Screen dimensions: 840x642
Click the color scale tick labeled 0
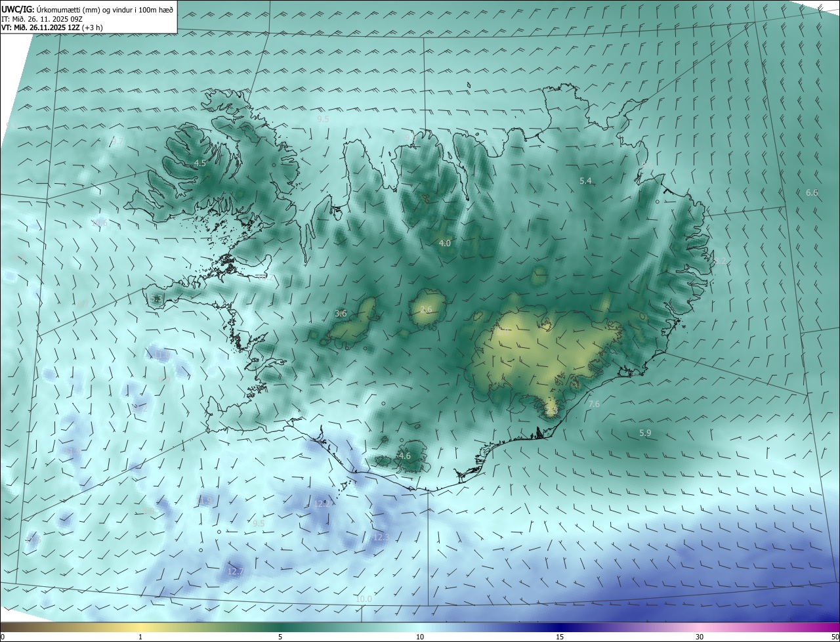pyautogui.click(x=2, y=637)
